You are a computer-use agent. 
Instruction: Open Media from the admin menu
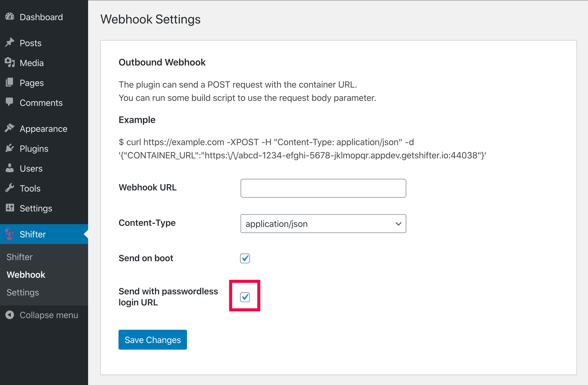(44, 63)
